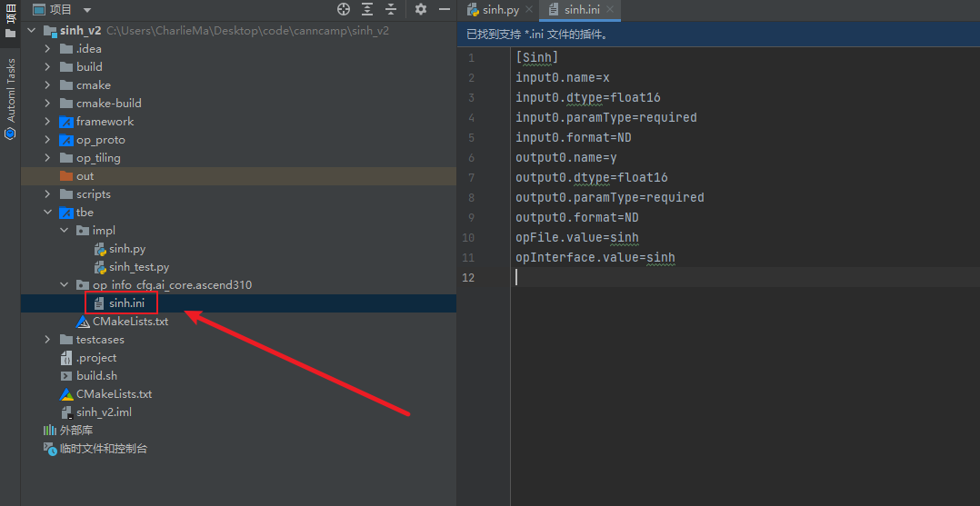Select 临时文件和控制台 scratches node
The height and width of the screenshot is (506, 980).
point(104,449)
